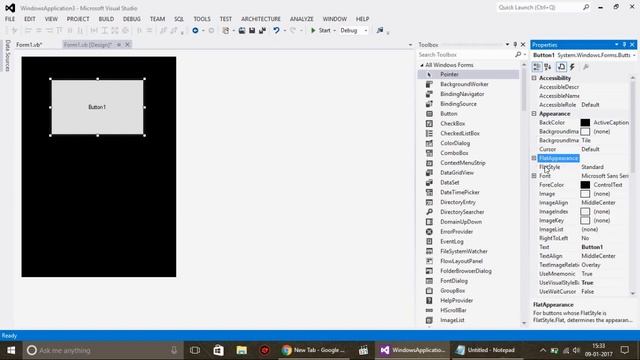This screenshot has width=640, height=360.
Task: Select the Pointer tool in Toolbox
Action: (x=469, y=74)
